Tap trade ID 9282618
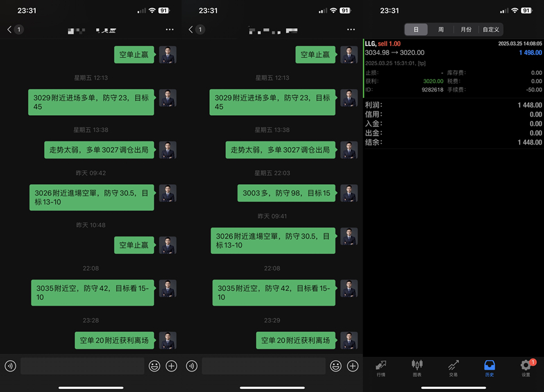544x392 pixels. click(432, 90)
